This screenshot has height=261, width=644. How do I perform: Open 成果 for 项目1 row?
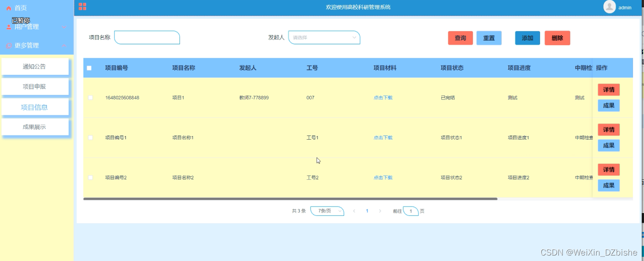click(609, 105)
